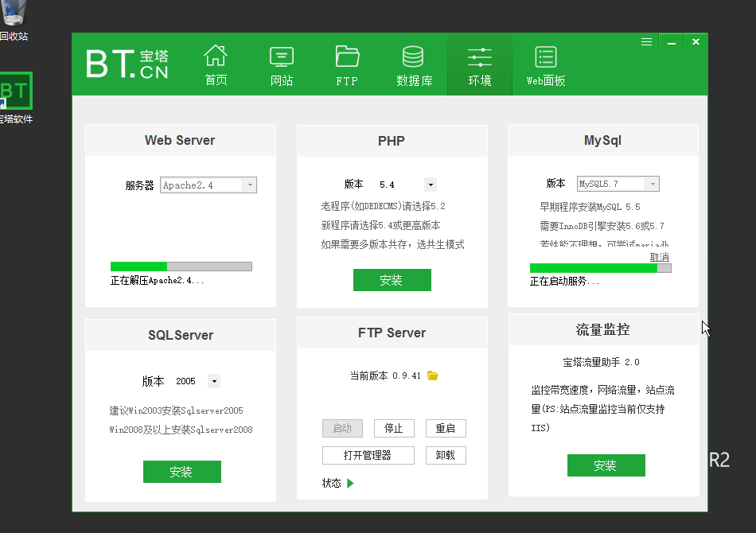
Task: Open the Web面板 panel icon
Action: [546, 56]
